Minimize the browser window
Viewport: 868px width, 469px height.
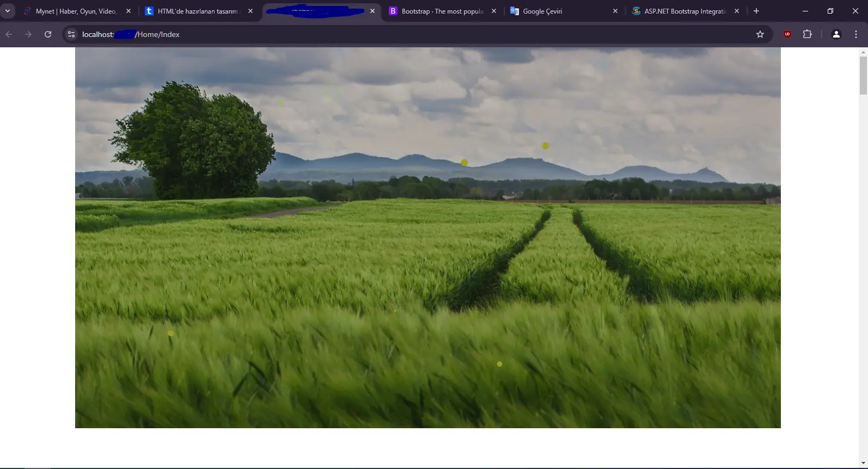[805, 11]
